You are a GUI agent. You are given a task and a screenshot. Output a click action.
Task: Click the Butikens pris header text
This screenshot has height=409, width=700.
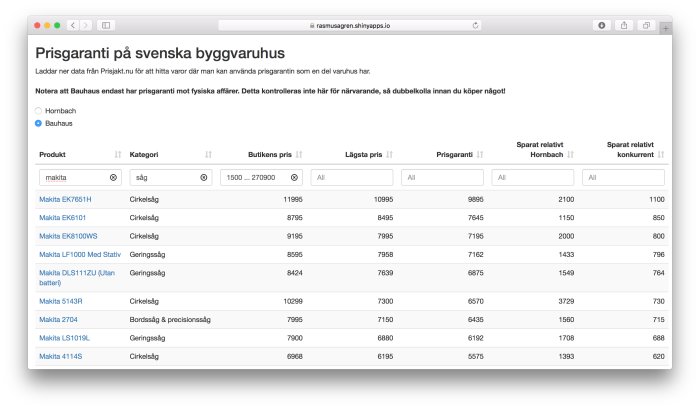270,154
